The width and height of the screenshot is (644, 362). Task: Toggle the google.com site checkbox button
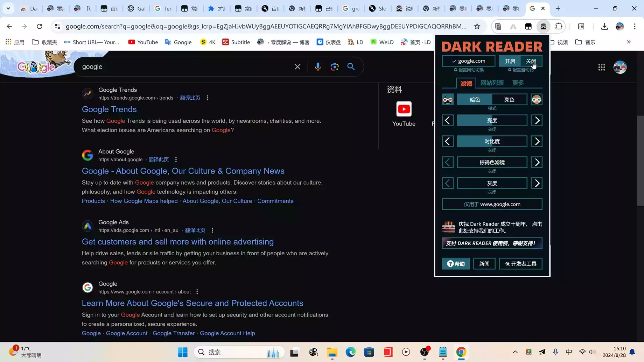click(x=468, y=61)
